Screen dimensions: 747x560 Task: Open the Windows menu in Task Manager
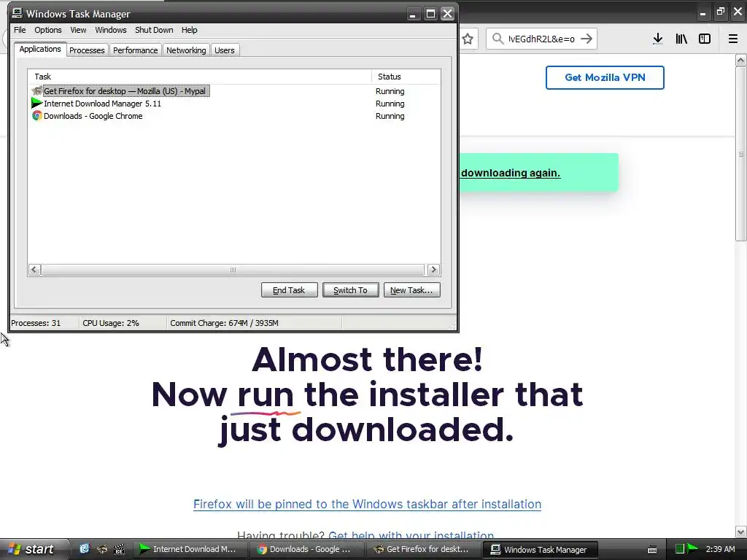(x=111, y=30)
